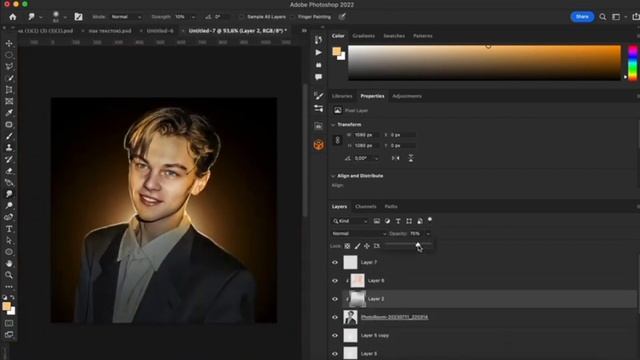The image size is (640, 360).
Task: Hide the PhotoRoom layer eye icon
Action: [x=335, y=317]
